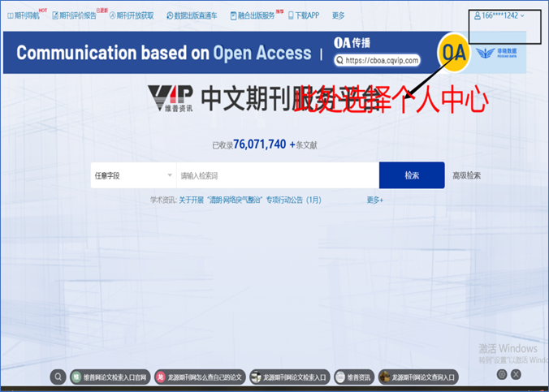549x392 pixels.
Task: Select the 龙源期刊网论文检索入口 suggestion chip
Action: point(290,377)
